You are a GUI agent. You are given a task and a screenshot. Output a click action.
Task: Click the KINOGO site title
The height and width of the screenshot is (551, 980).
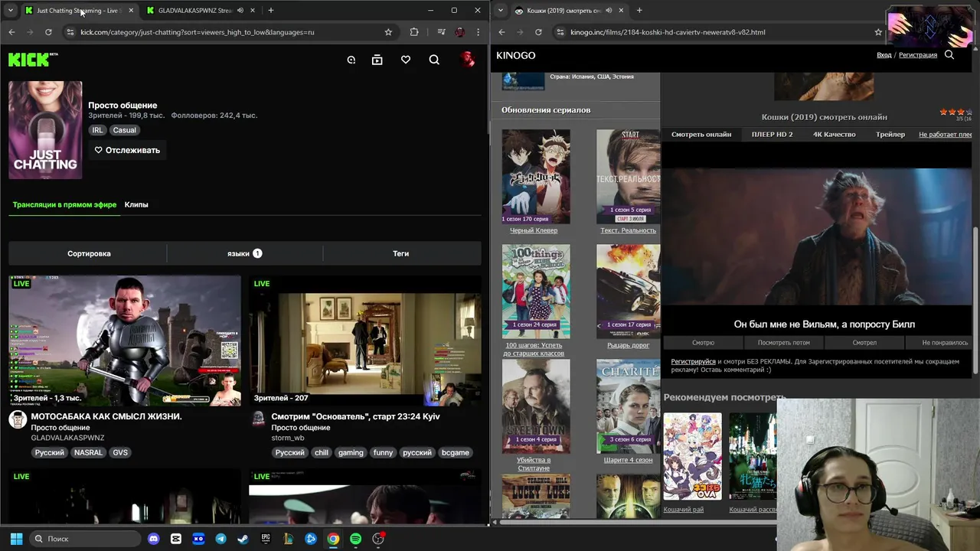[x=515, y=55]
